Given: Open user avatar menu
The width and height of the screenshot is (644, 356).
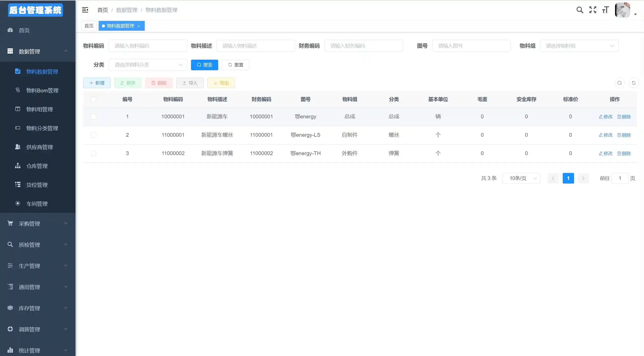Looking at the screenshot, I should 622,10.
